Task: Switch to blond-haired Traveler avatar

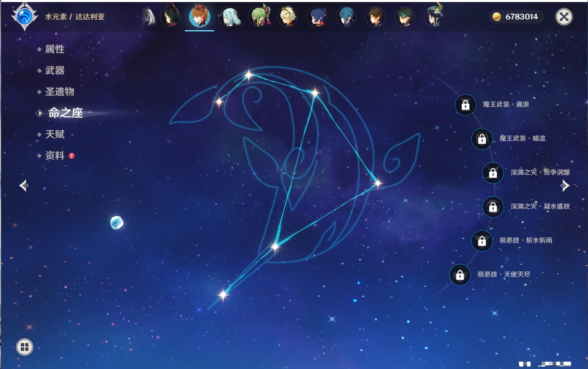Action: tap(288, 17)
